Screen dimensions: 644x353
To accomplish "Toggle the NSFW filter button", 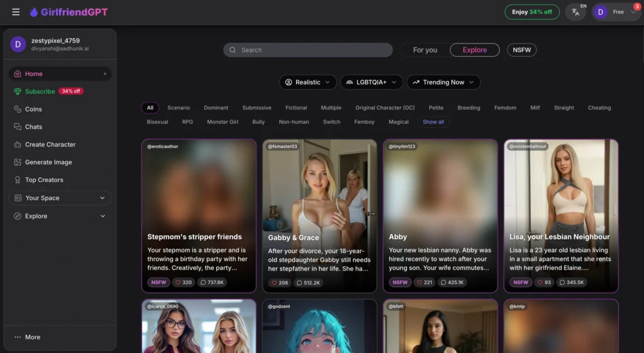I will click(521, 50).
